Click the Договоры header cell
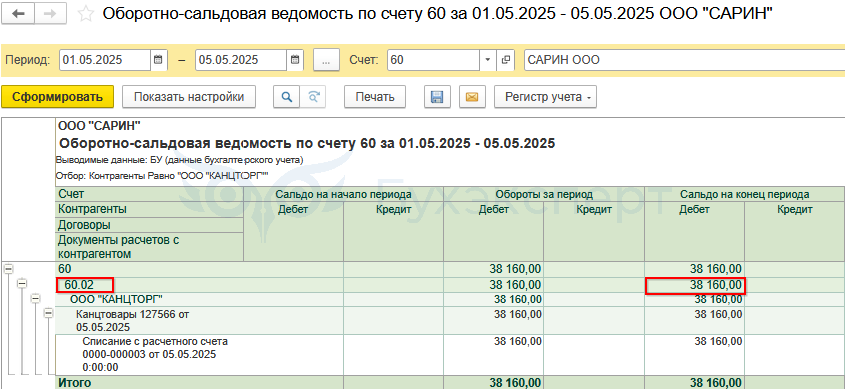Viewport: 845px width, 389px height. click(x=150, y=225)
